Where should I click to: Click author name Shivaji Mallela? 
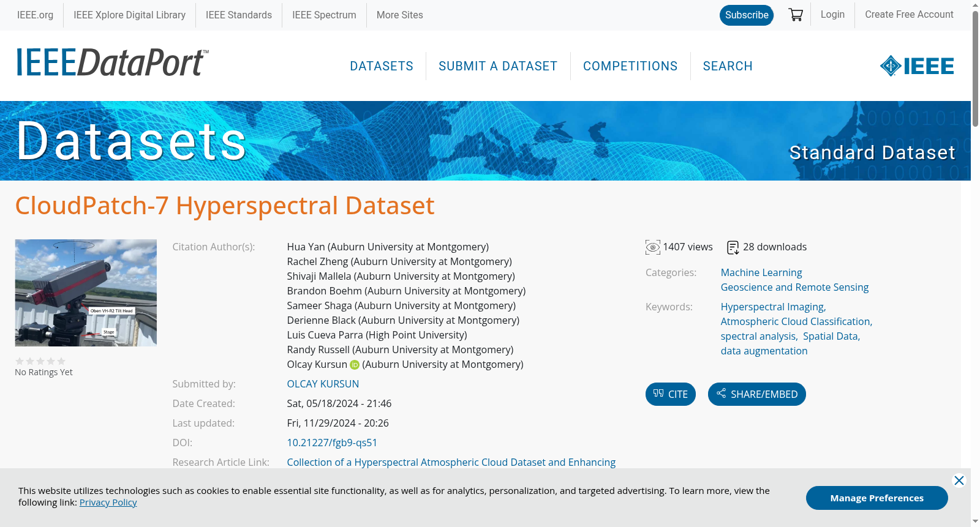pos(319,276)
